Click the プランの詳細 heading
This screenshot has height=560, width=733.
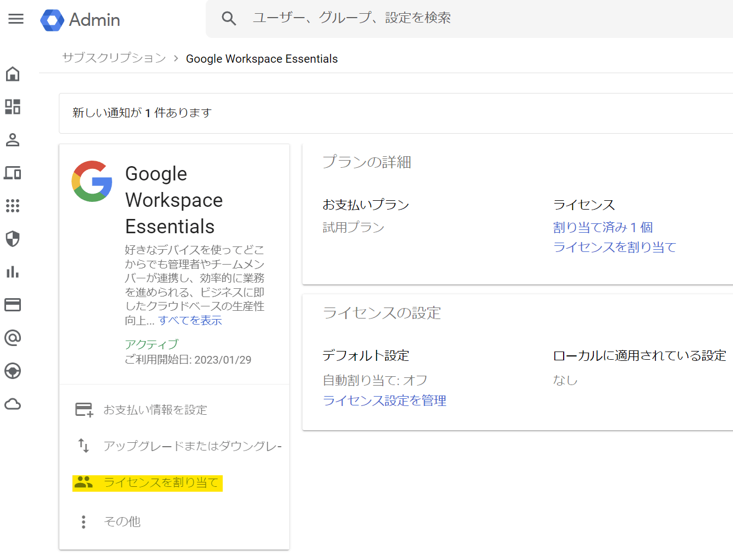pyautogui.click(x=367, y=162)
